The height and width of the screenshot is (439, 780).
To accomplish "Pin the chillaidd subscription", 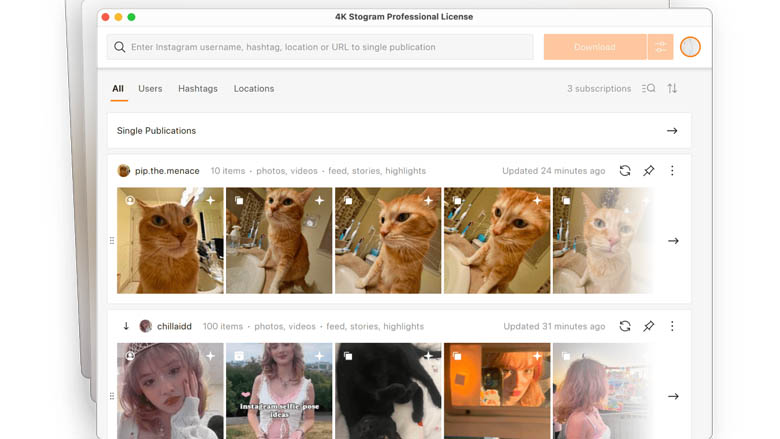I will tap(649, 326).
